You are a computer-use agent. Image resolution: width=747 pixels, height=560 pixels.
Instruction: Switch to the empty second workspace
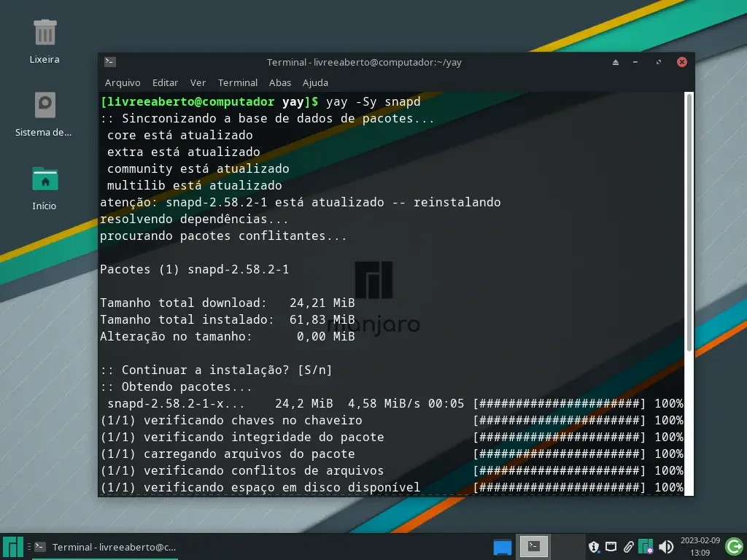pyautogui.click(x=567, y=547)
